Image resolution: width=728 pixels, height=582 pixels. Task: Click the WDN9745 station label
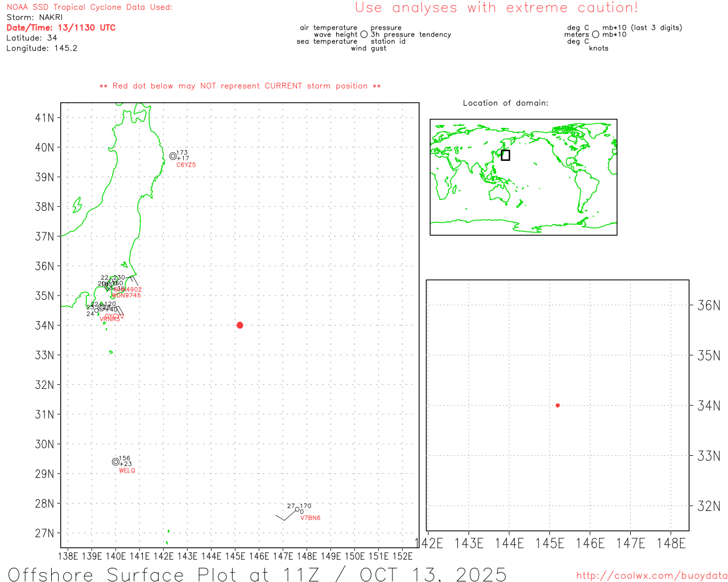(126, 296)
